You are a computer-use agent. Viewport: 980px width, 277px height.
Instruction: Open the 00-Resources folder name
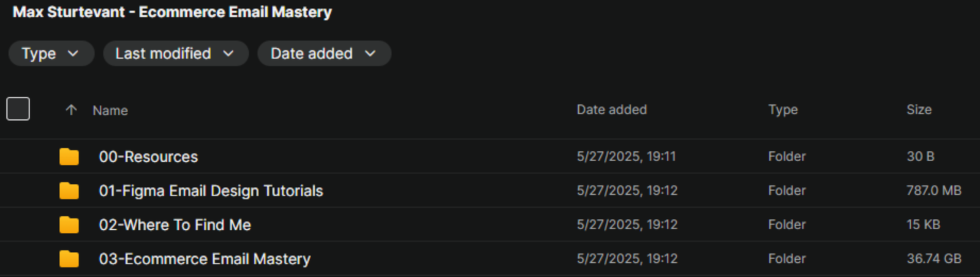pyautogui.click(x=148, y=157)
